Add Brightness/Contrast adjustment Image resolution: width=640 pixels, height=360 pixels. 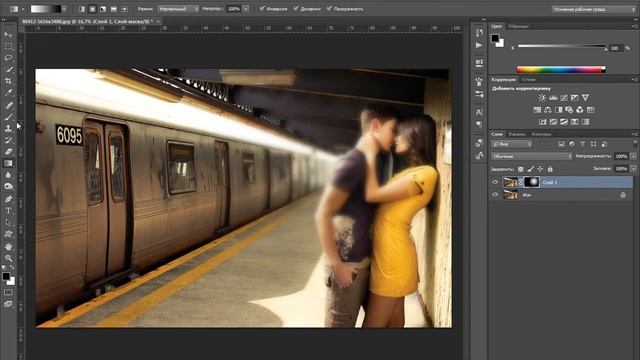click(542, 98)
